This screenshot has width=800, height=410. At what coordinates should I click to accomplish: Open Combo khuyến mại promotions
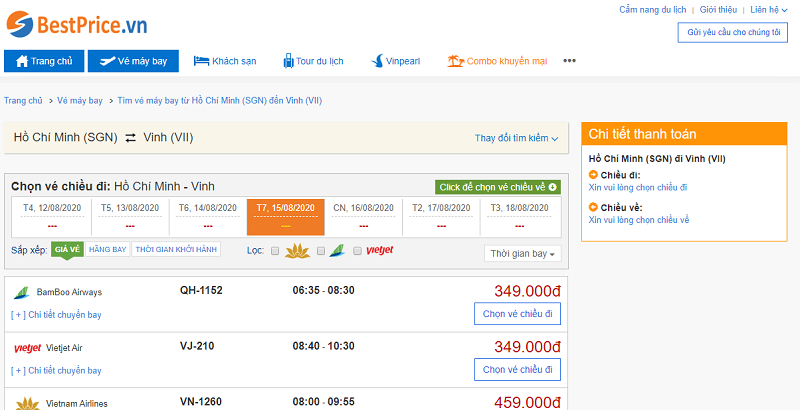click(497, 61)
